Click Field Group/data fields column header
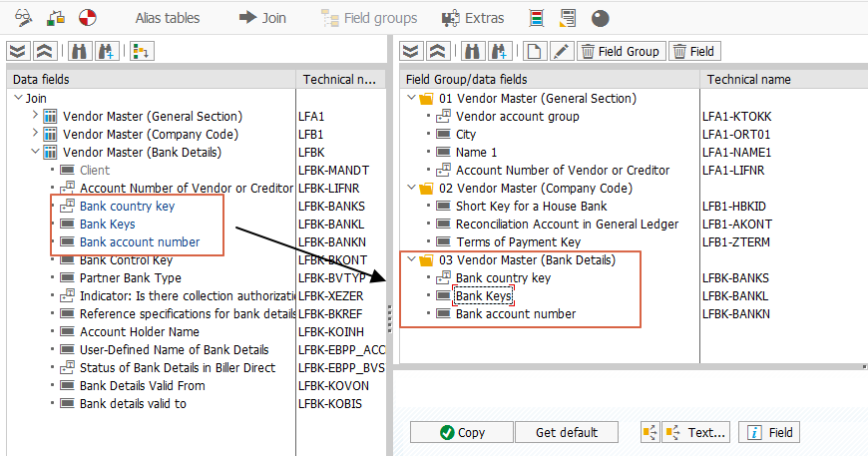 (x=550, y=79)
